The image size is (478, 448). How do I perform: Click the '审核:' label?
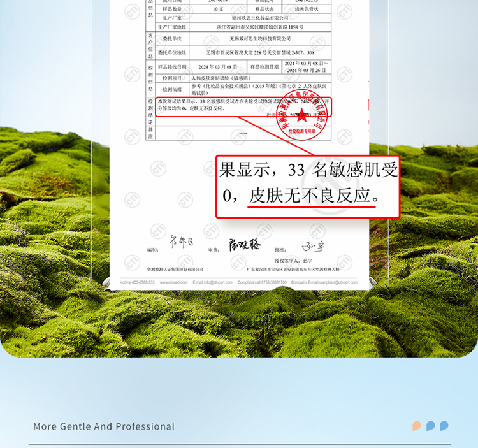214,250
